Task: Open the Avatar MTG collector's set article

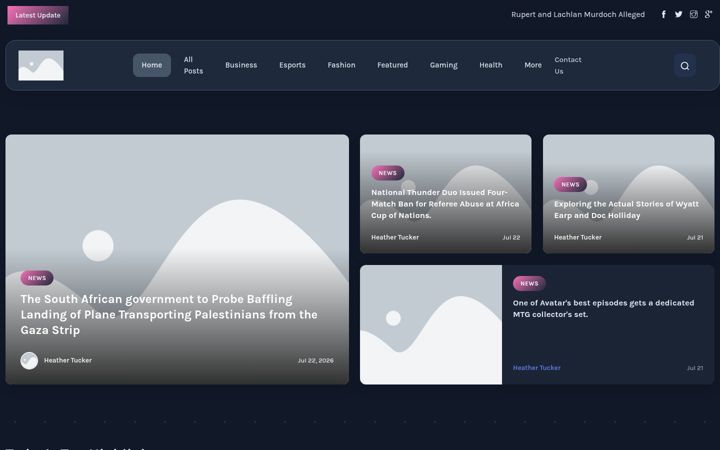Action: (x=603, y=309)
